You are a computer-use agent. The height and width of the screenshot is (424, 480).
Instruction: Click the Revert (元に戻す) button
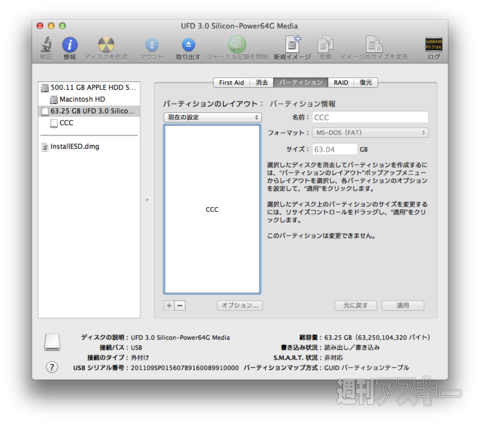pyautogui.click(x=356, y=305)
